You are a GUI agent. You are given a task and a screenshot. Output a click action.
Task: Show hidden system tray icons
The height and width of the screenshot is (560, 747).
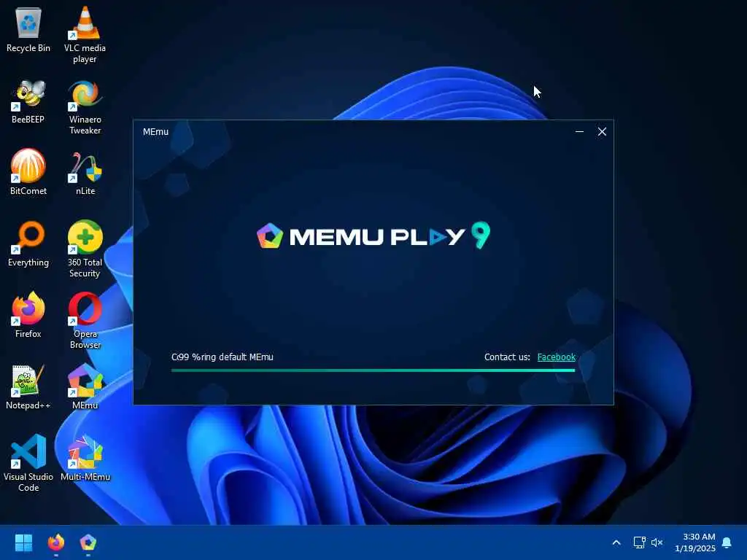(616, 542)
